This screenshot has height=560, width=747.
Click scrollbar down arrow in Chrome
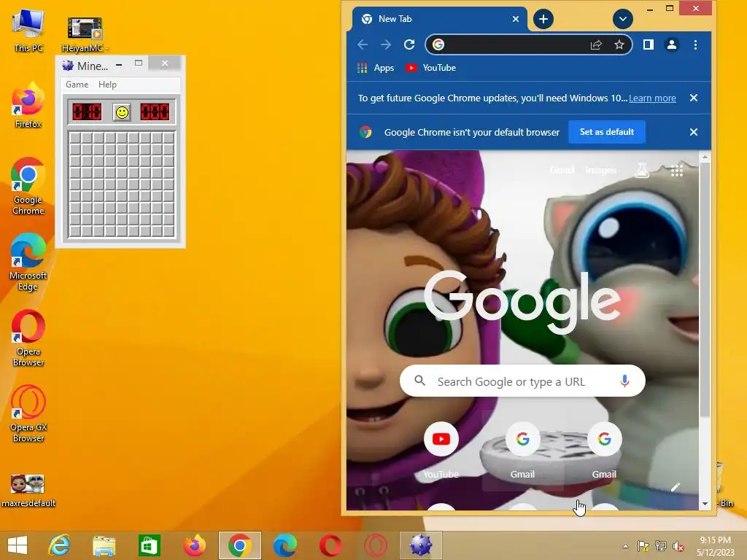(x=705, y=504)
